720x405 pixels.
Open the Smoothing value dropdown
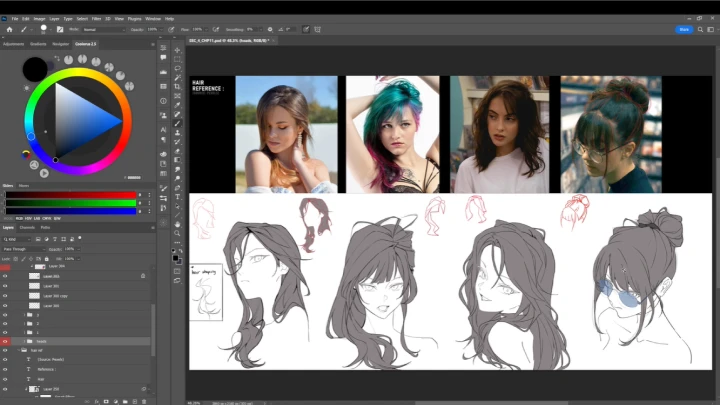(261, 29)
